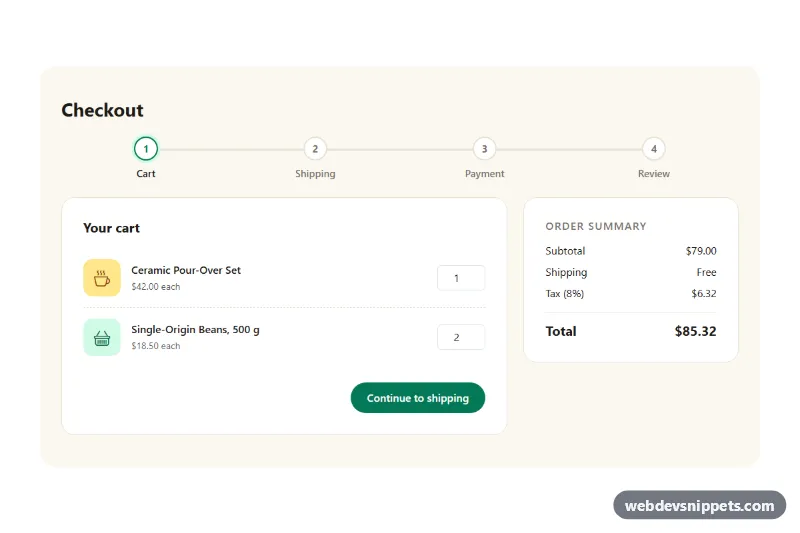Click the Subtotal value $79.00
This screenshot has width=800, height=533.
coord(701,251)
